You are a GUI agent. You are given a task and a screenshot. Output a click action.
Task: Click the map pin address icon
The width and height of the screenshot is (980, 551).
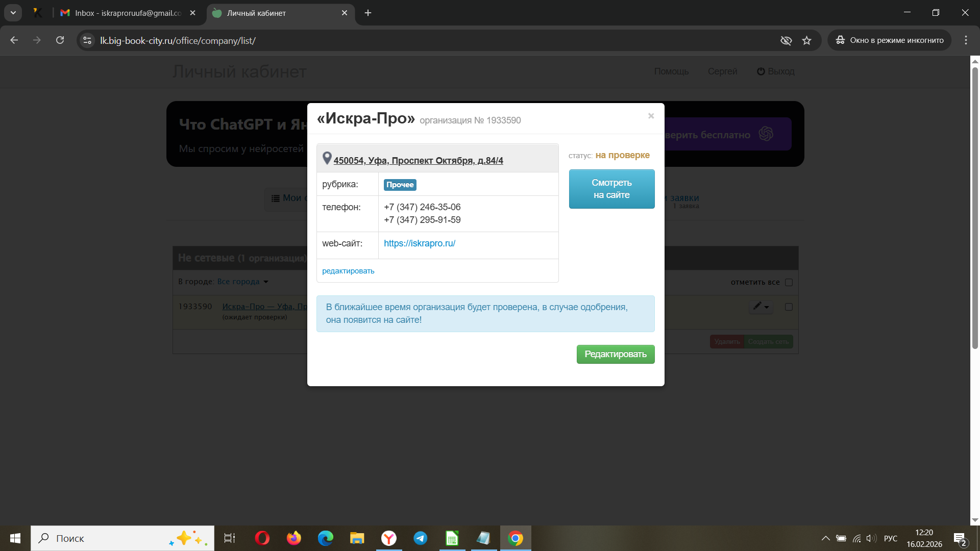point(327,159)
